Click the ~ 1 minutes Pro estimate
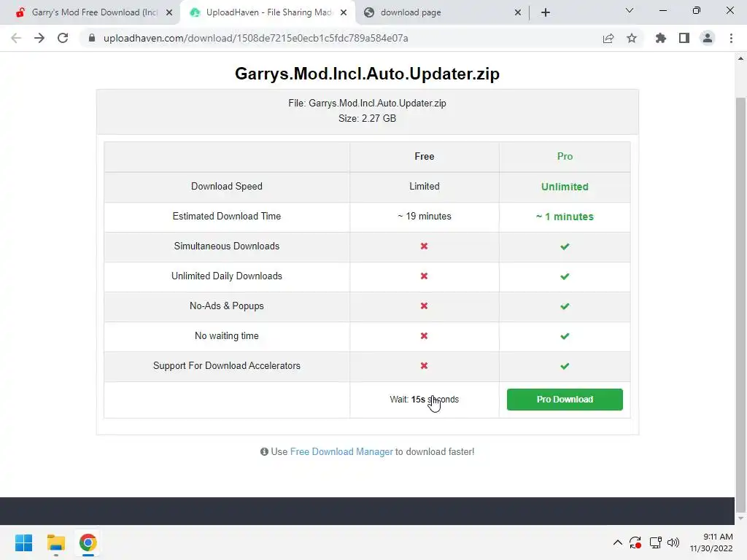Screen dimensions: 747x560 pos(565,217)
